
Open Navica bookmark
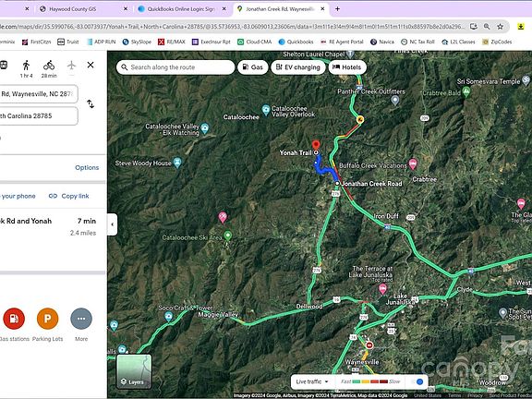(x=382, y=42)
